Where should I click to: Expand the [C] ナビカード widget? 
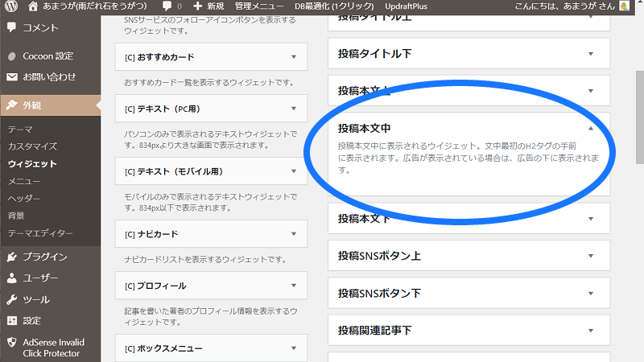point(294,235)
